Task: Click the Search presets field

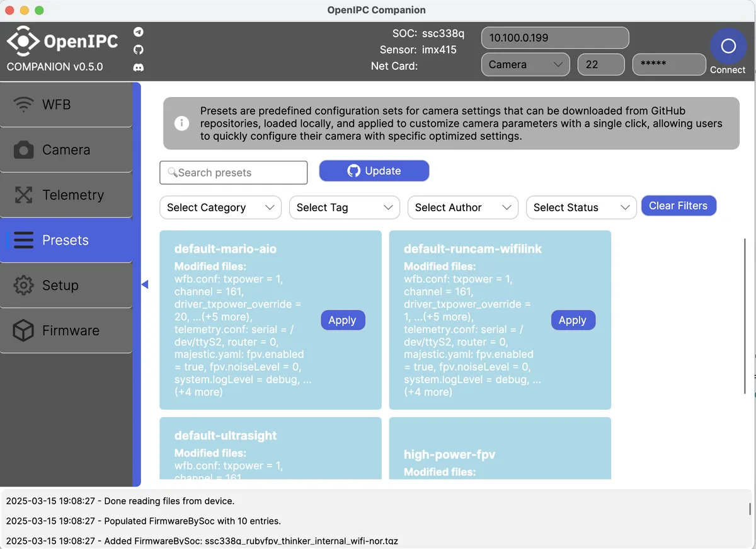Action: (x=234, y=173)
